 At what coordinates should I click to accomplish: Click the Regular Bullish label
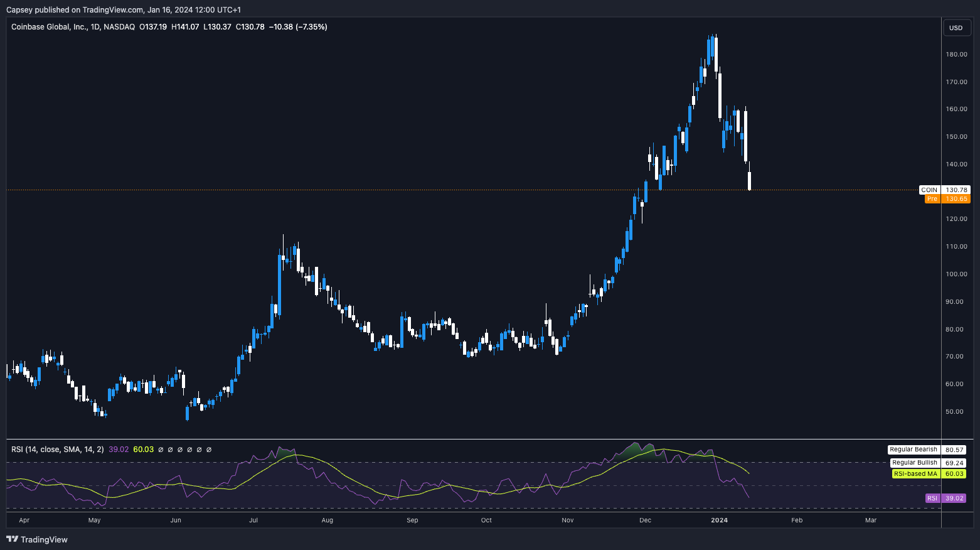[x=914, y=463]
